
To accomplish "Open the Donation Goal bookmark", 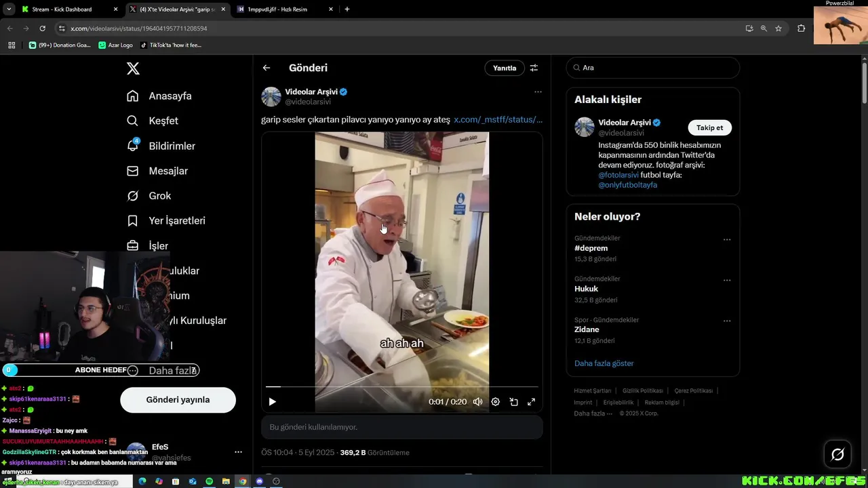I will click(60, 45).
